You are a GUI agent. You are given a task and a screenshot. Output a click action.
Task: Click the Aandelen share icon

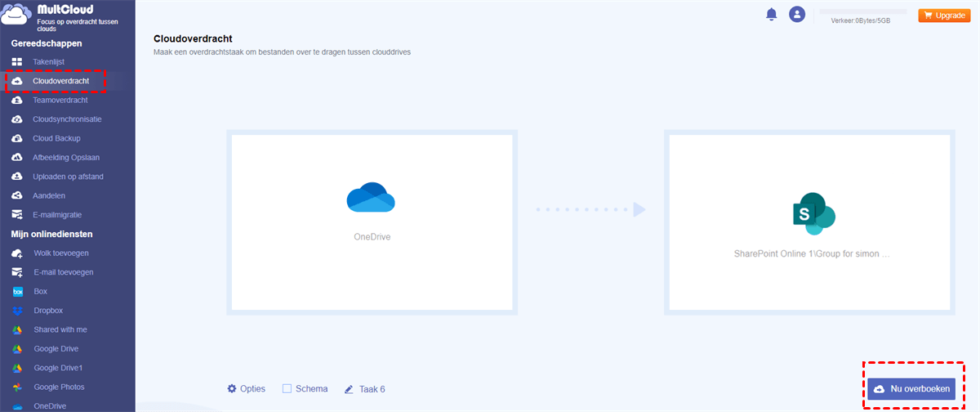(x=17, y=195)
